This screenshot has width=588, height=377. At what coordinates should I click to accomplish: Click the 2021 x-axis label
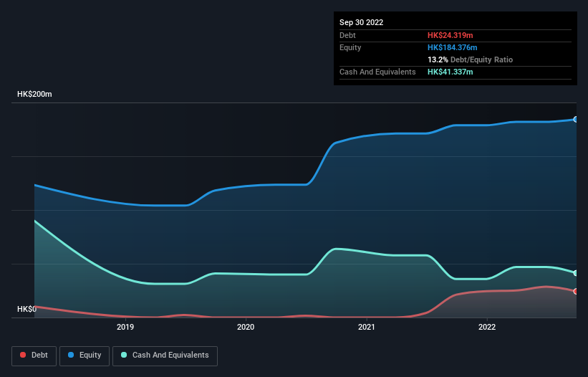click(x=367, y=327)
